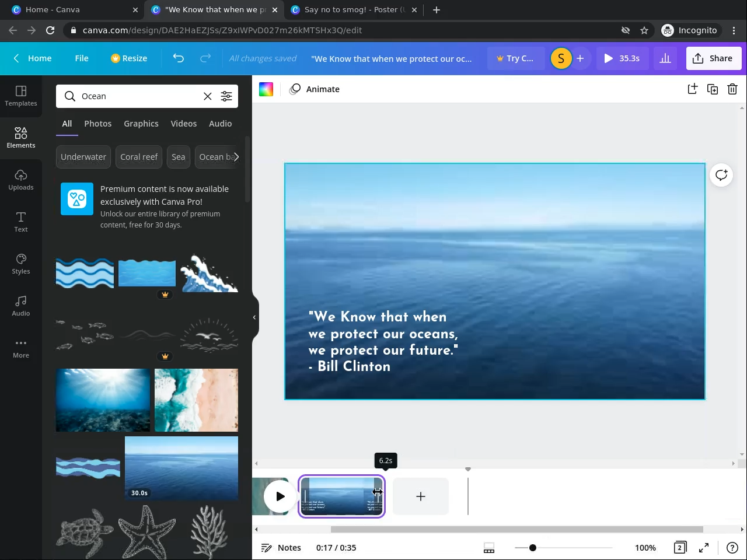
Task: Select the Bill Clinton quote text
Action: pos(383,341)
